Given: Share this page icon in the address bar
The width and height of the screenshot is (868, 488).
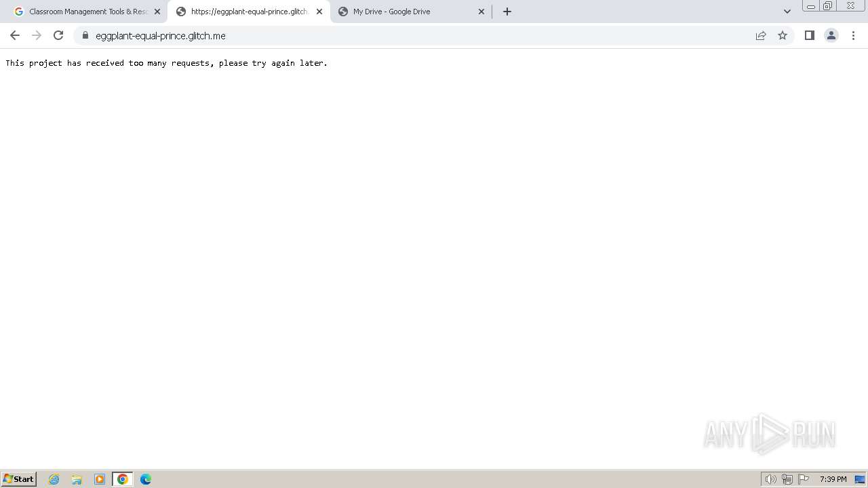Looking at the screenshot, I should click(x=761, y=35).
